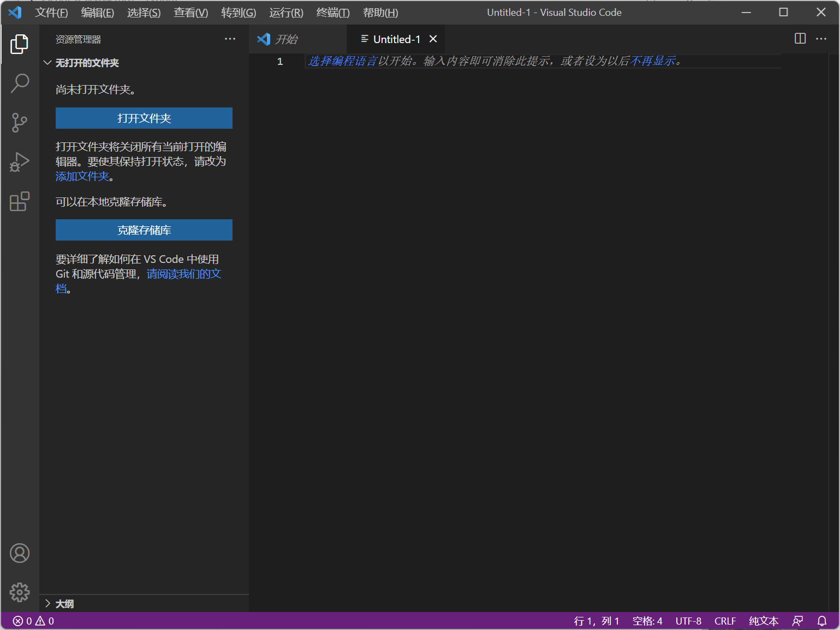This screenshot has height=630, width=840.
Task: Open the 帮助(H) menu
Action: tap(380, 13)
